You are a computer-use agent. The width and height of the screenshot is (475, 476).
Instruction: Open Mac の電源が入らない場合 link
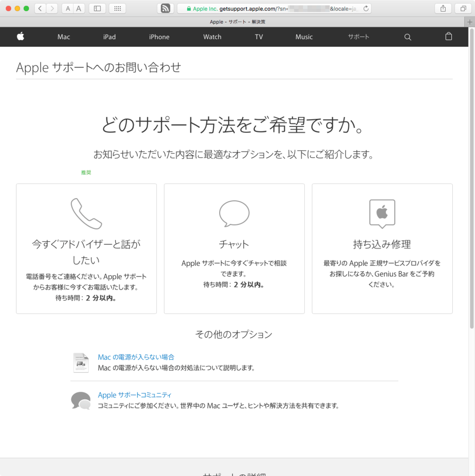point(136,357)
